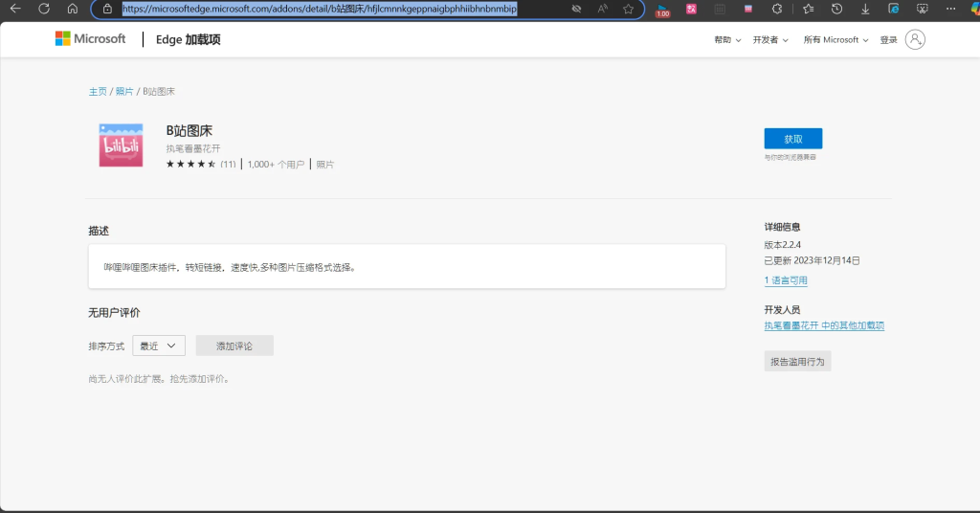This screenshot has width=980, height=513.
Task: Expand the 帮助 dropdown menu
Action: [727, 40]
